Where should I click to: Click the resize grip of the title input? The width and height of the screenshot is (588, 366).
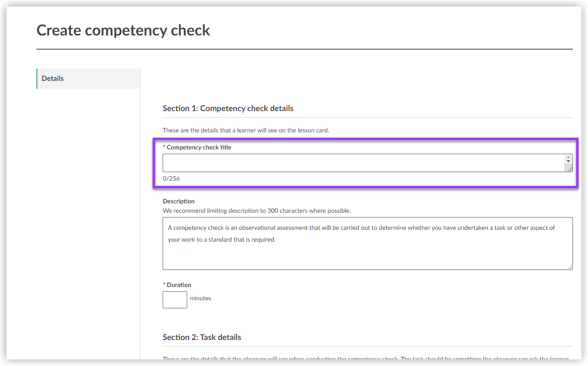point(569,168)
